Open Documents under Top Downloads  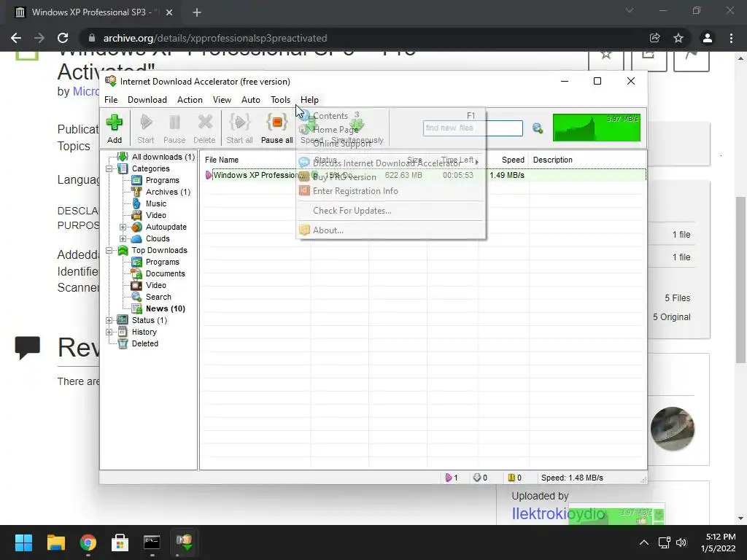165,274
